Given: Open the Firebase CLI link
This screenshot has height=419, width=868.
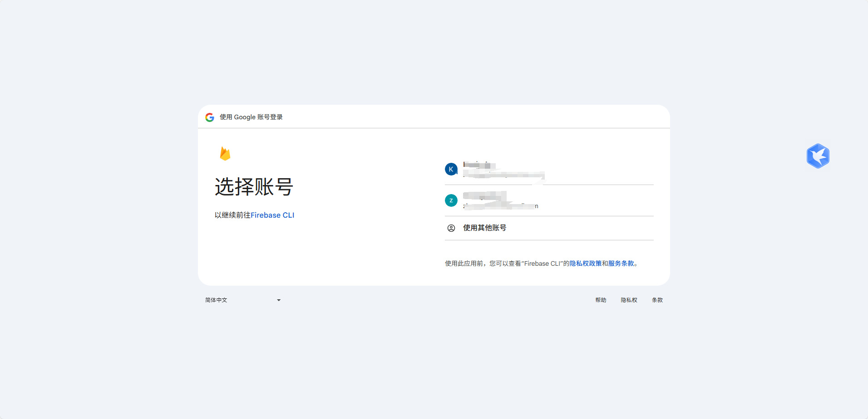Looking at the screenshot, I should pyautogui.click(x=272, y=215).
